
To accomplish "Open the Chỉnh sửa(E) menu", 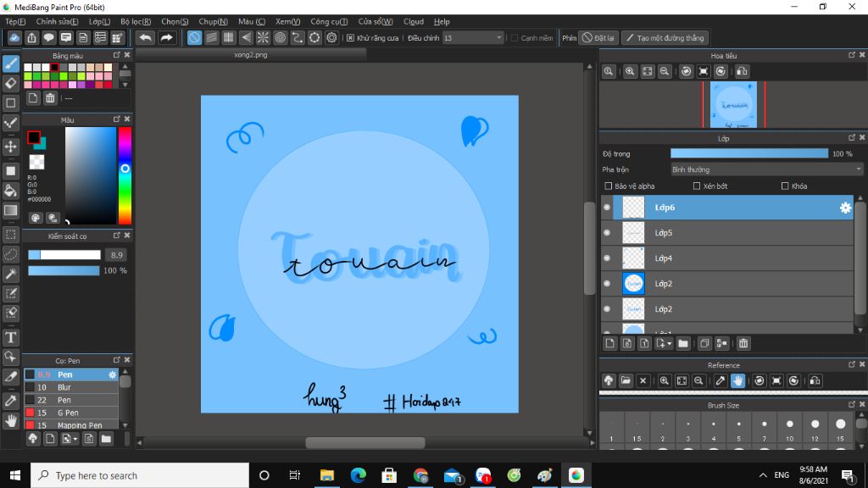I will pyautogui.click(x=57, y=21).
